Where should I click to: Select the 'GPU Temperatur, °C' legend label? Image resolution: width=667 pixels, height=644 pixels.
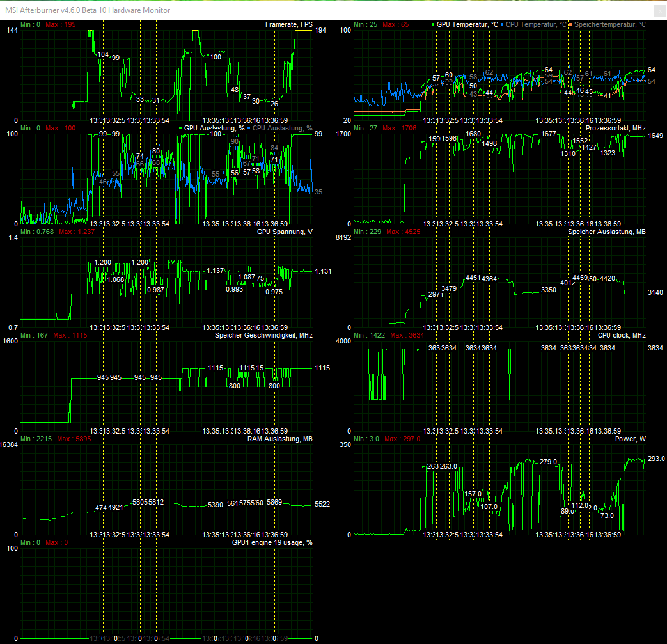coord(467,25)
